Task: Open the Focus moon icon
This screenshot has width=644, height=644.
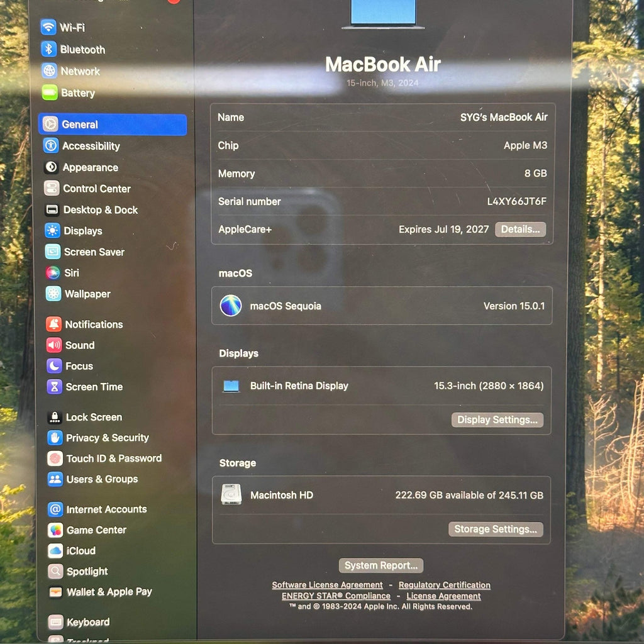Action: click(54, 365)
